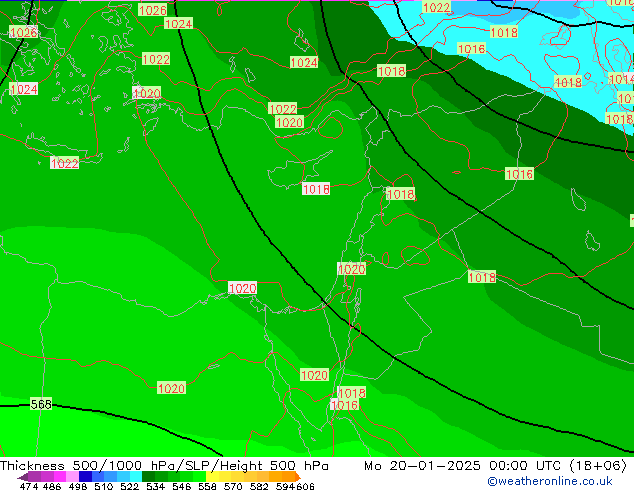Open the weatheronline.co.uk copyright link

[x=550, y=481]
